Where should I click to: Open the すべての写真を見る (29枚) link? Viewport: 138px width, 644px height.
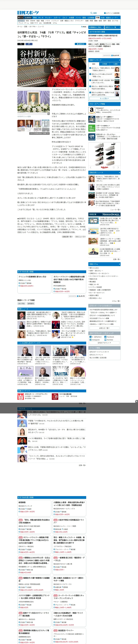(x=39, y=134)
